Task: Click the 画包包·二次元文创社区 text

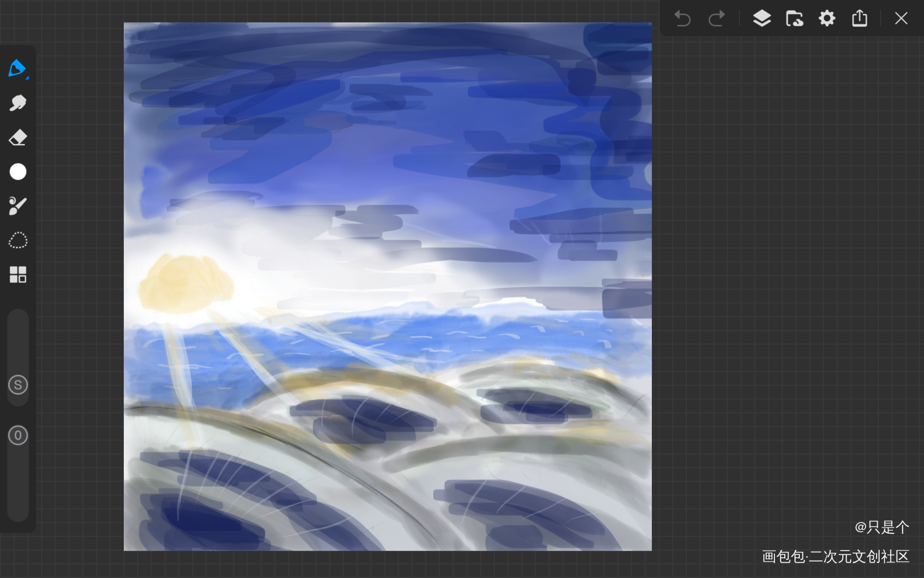Action: pyautogui.click(x=835, y=556)
